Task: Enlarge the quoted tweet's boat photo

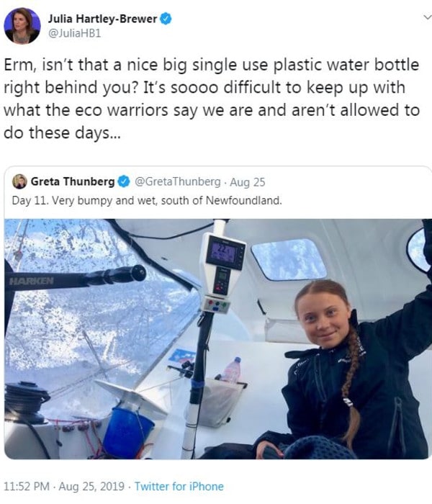Action: pos(217,338)
